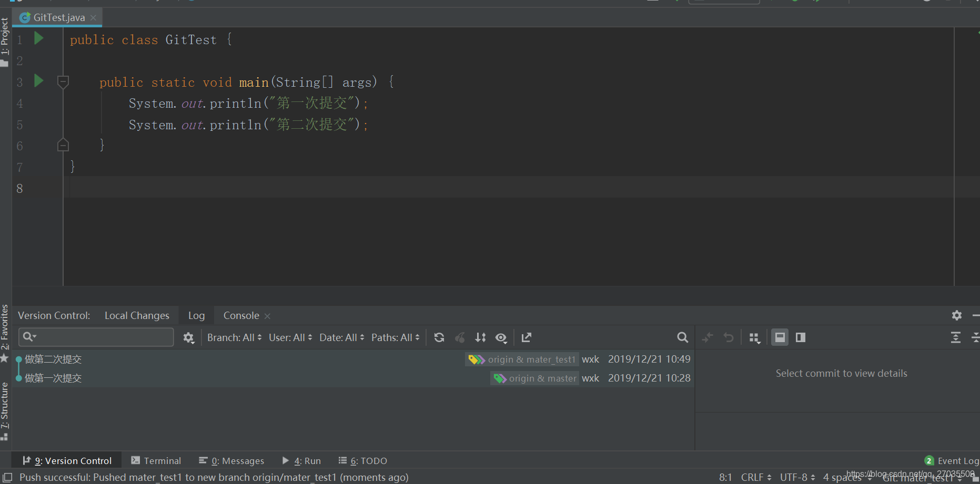Click the origin & master branch label
The image size is (980, 484).
[x=534, y=378]
